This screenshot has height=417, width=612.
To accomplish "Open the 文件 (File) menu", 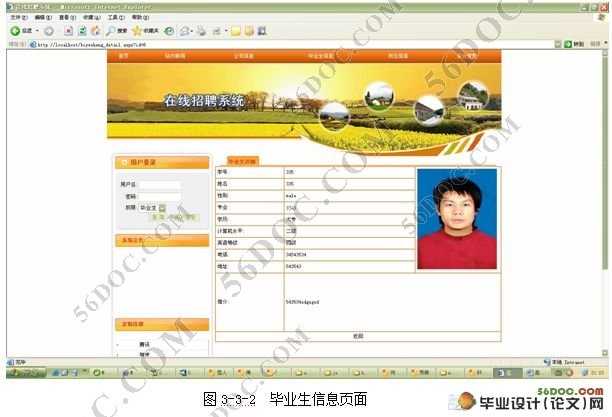I will coord(17,18).
